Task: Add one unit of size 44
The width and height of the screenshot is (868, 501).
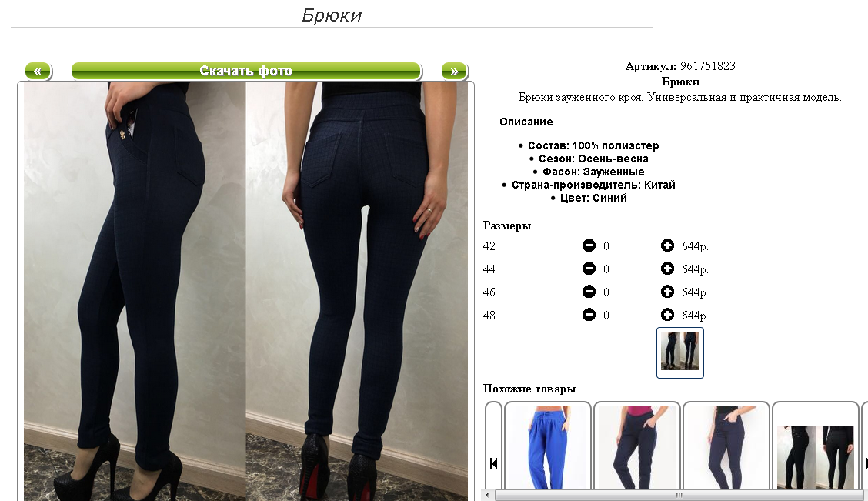Action: coord(668,269)
